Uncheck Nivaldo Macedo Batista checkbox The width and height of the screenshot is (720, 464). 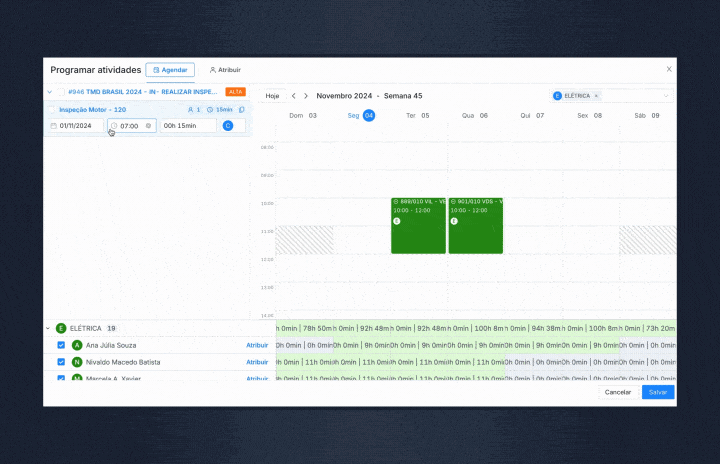click(x=61, y=362)
